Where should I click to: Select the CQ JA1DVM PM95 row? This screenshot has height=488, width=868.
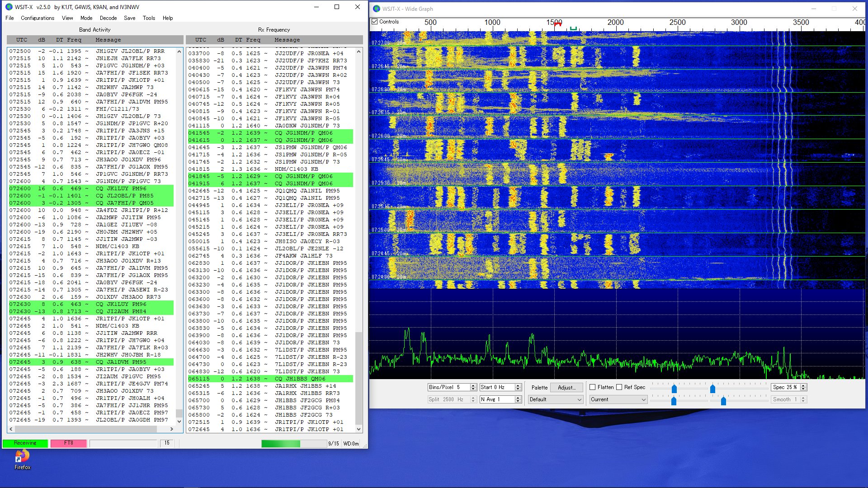[91, 362]
